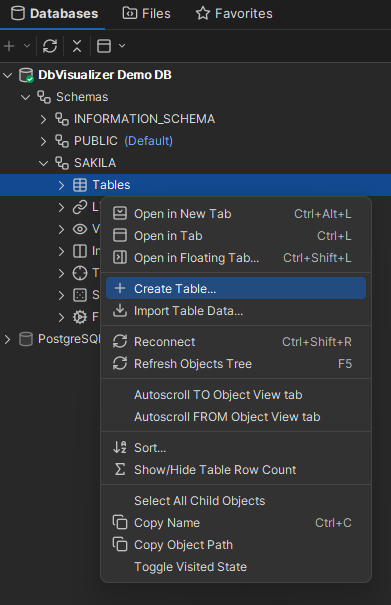Click the connected database icon of DbVisualizer Demo DB
The height and width of the screenshot is (605, 391).
(26, 75)
